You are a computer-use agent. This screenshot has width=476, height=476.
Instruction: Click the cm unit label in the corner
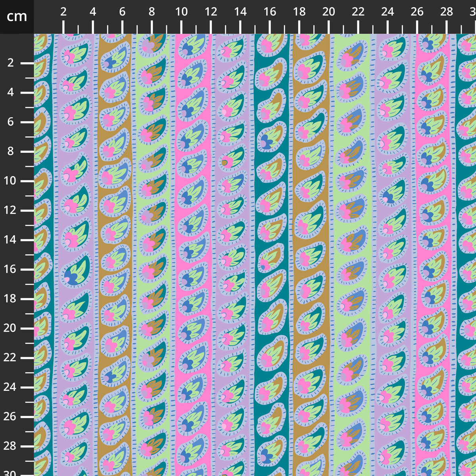[17, 17]
